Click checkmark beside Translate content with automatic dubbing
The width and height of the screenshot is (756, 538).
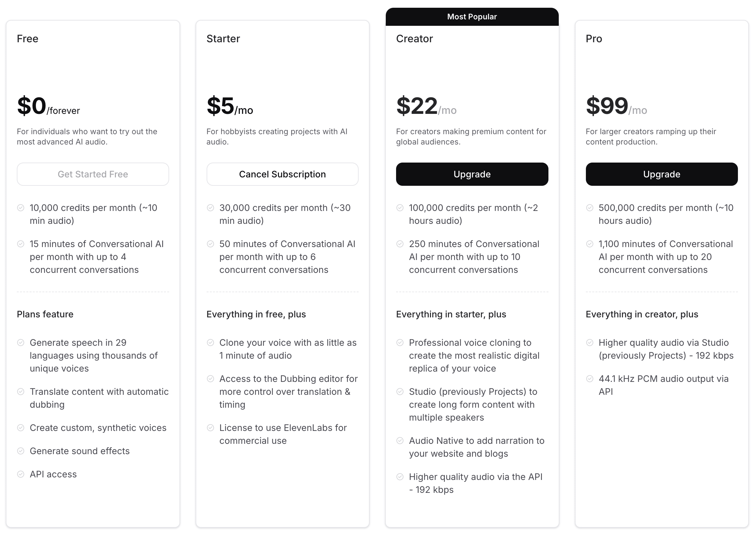coord(21,392)
